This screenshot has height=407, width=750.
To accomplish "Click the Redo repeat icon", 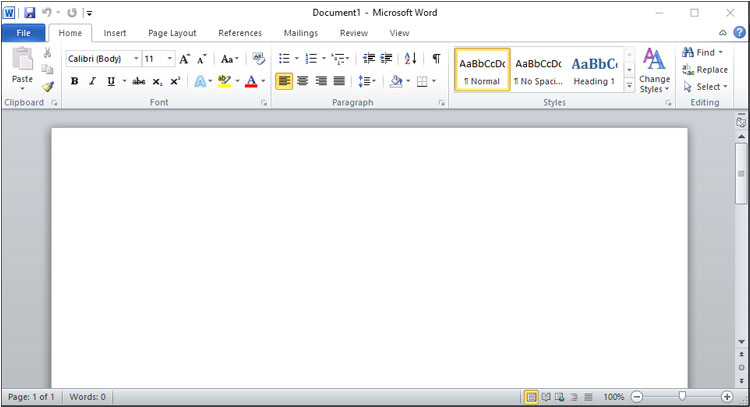I will coord(72,13).
